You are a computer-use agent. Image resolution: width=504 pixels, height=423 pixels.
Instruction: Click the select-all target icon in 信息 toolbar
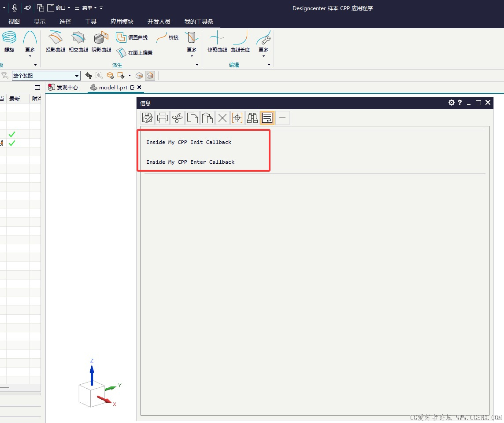[x=237, y=118]
